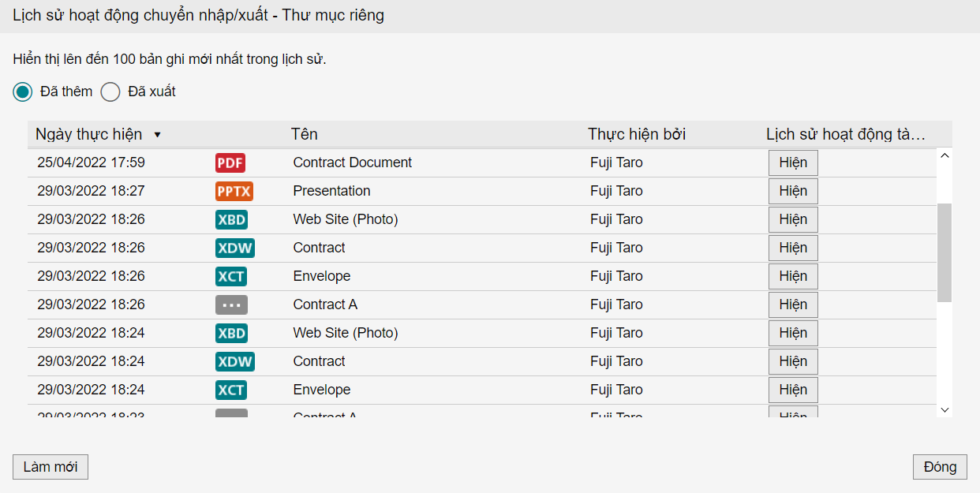
Task: Click XCT icon in the 18:24 Envelope row
Action: click(x=230, y=390)
